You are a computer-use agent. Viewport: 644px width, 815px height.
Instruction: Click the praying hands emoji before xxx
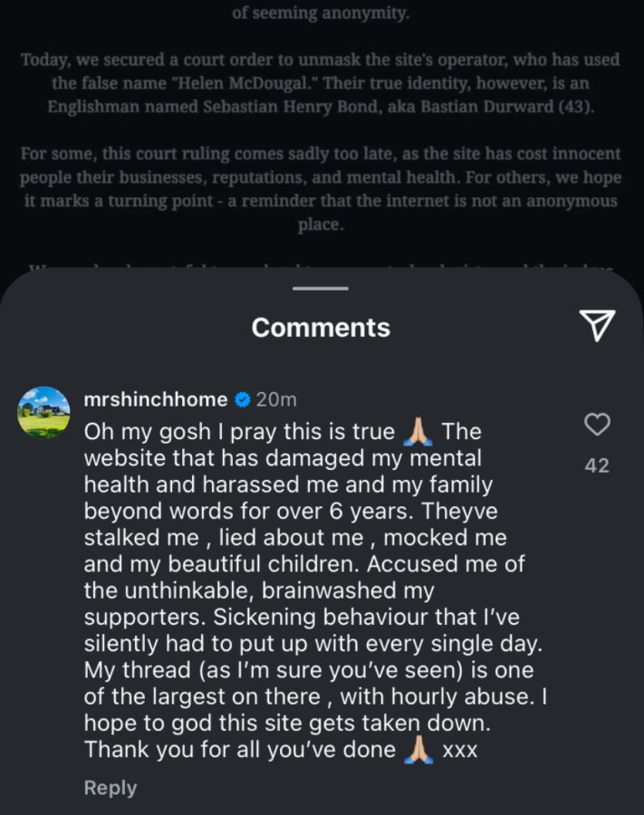tap(418, 750)
